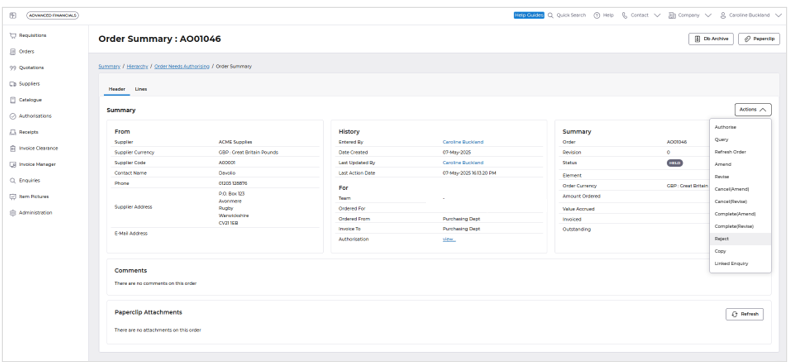Click the Invoice Manager icon

13,164
